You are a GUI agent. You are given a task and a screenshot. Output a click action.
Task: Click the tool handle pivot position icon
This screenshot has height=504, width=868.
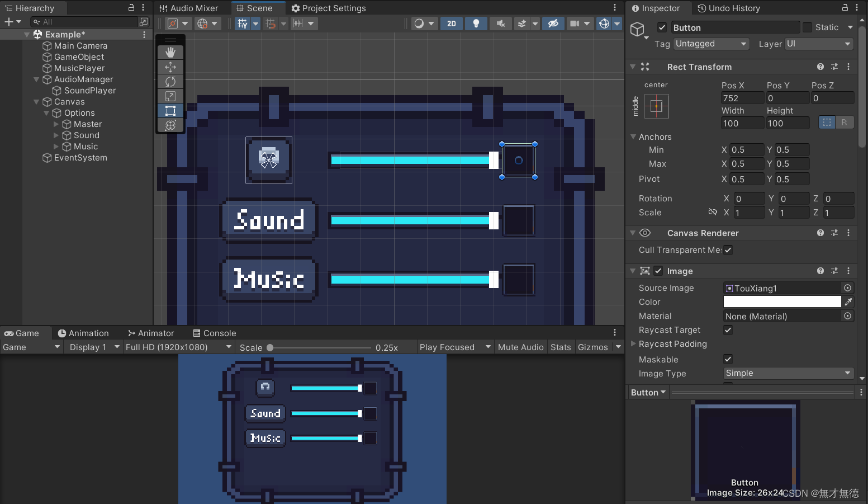[x=173, y=23]
